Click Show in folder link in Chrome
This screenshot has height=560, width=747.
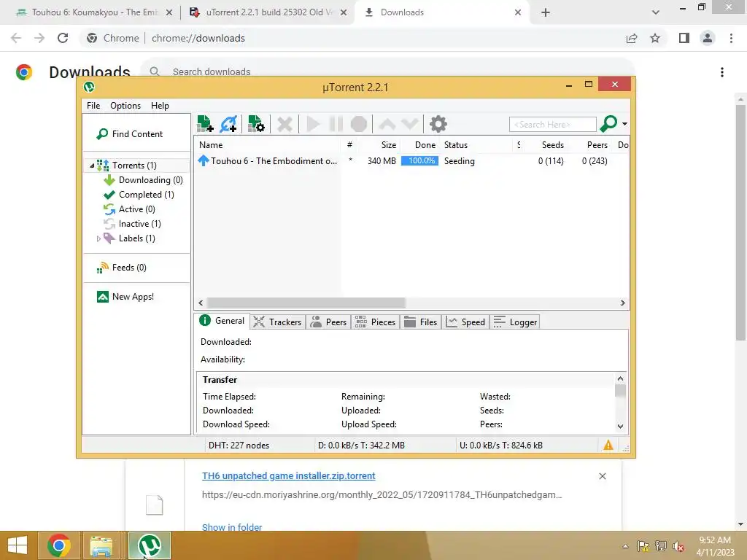click(x=232, y=527)
